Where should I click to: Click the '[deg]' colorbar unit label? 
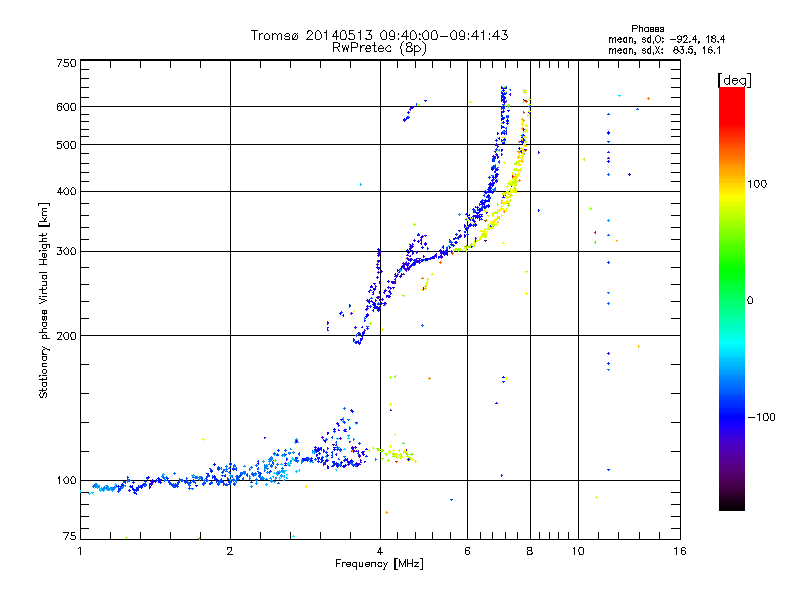pyautogui.click(x=734, y=80)
